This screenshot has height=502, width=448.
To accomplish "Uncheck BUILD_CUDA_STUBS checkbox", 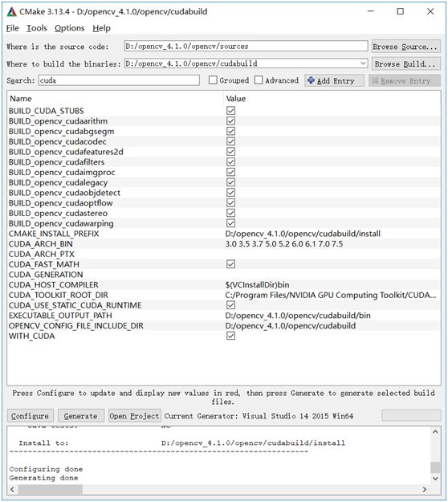I will click(230, 111).
